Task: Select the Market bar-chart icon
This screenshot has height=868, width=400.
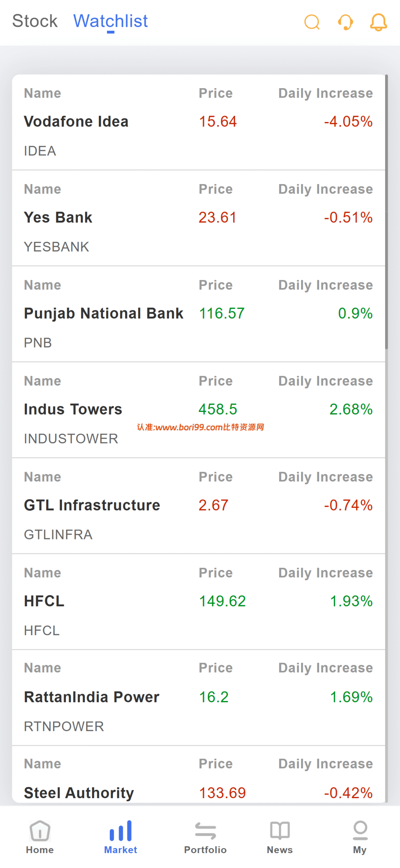Action: pos(121,830)
